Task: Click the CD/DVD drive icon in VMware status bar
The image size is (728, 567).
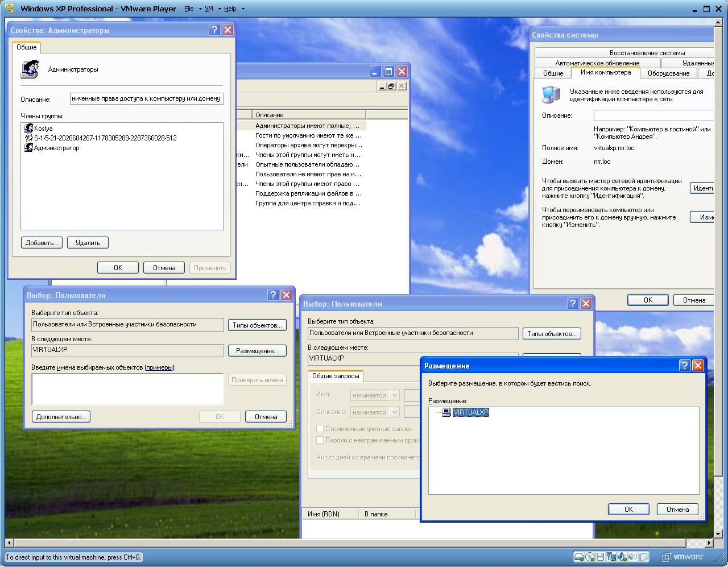Action: [590, 557]
